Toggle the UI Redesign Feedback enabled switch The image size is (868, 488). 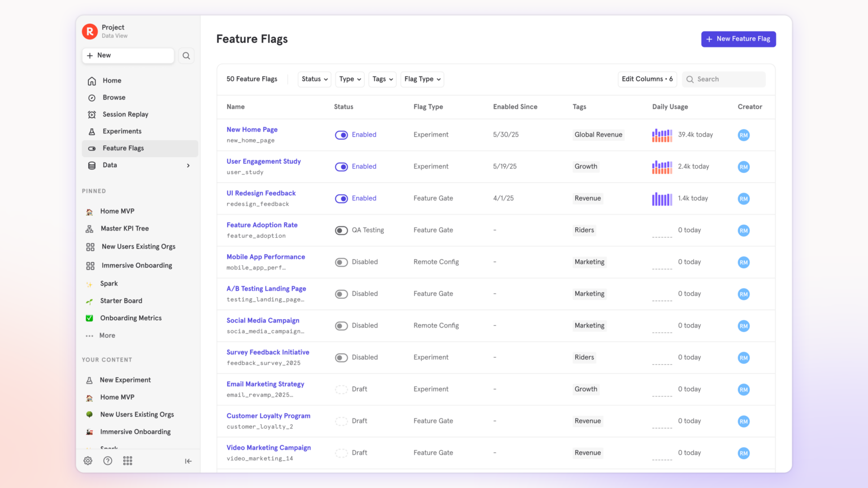[x=341, y=198]
